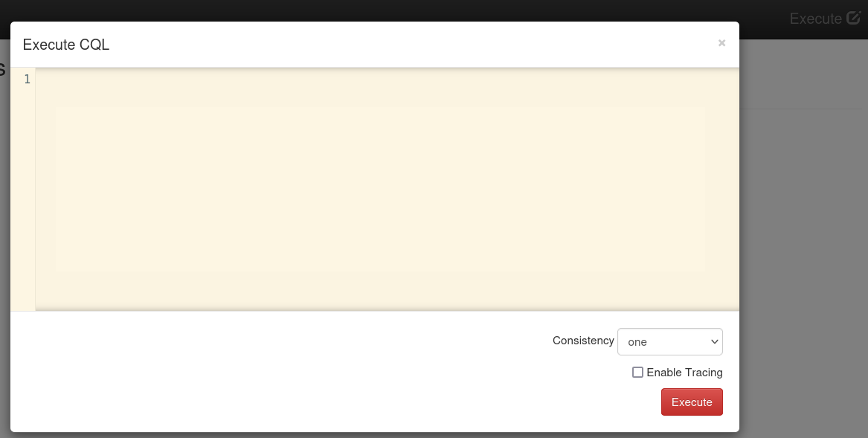Click the cut-off heading behind the dialog's left edge
Screen dimensions: 868x438
[3, 70]
